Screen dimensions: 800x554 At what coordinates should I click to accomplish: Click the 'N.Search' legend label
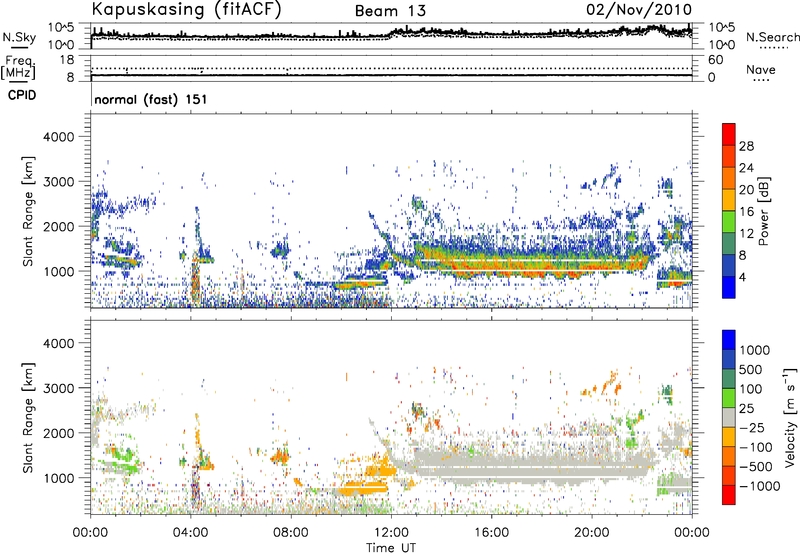tap(772, 37)
